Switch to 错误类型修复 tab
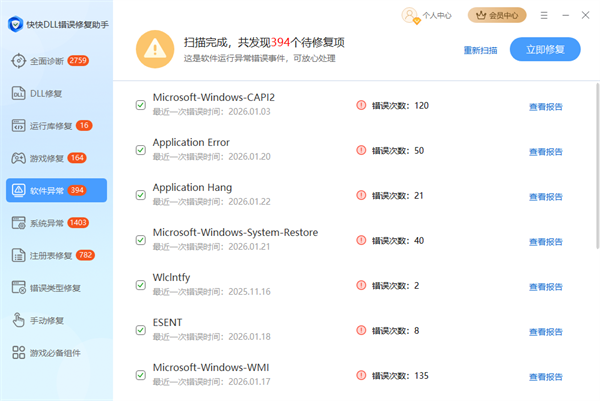600x401 pixels. 53,287
